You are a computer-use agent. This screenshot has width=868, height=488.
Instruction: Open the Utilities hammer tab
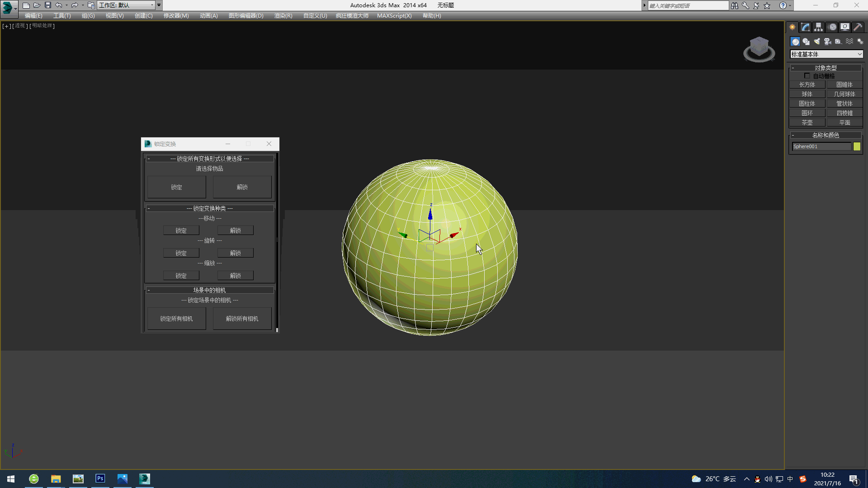tap(858, 28)
